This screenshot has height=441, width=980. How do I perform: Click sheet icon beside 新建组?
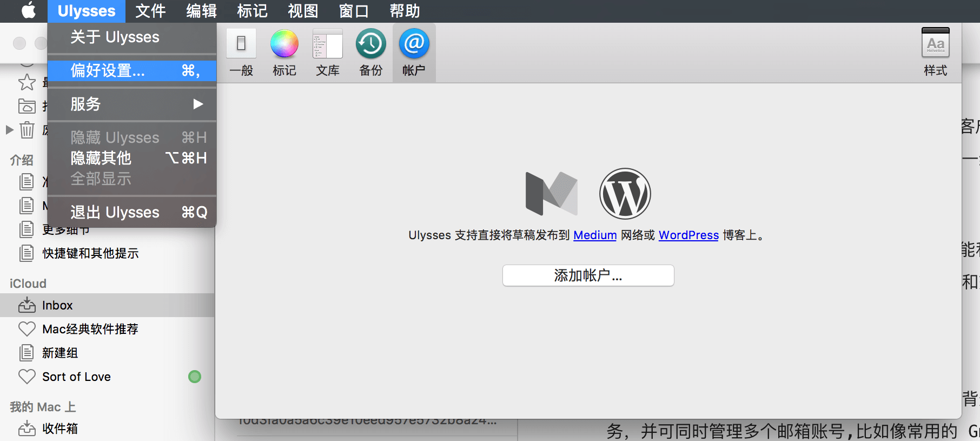(27, 353)
